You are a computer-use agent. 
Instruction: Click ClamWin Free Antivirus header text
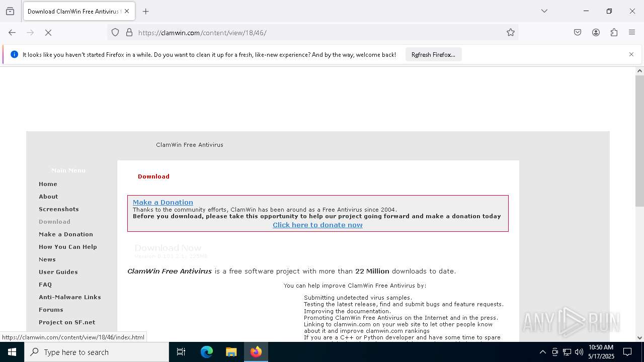pos(190,145)
